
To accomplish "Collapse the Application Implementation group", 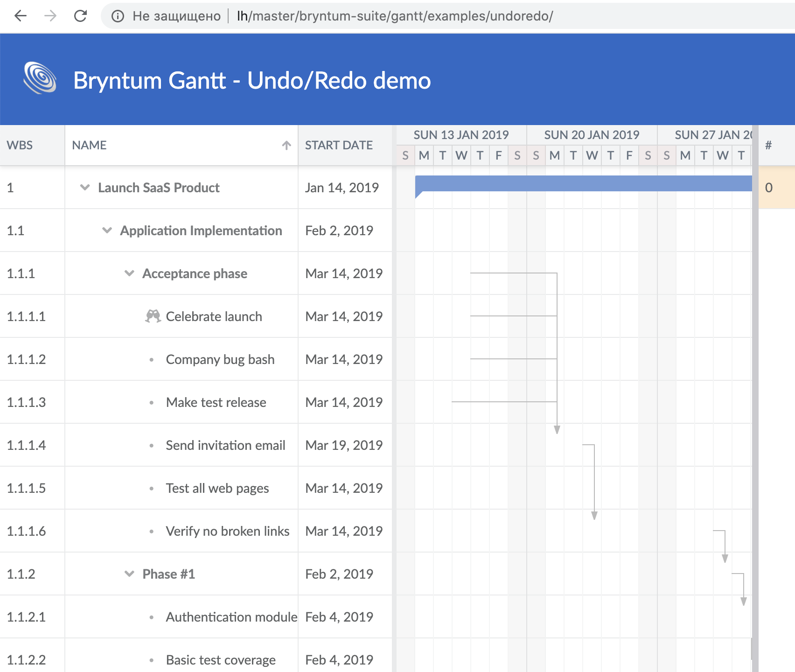I will pyautogui.click(x=107, y=230).
